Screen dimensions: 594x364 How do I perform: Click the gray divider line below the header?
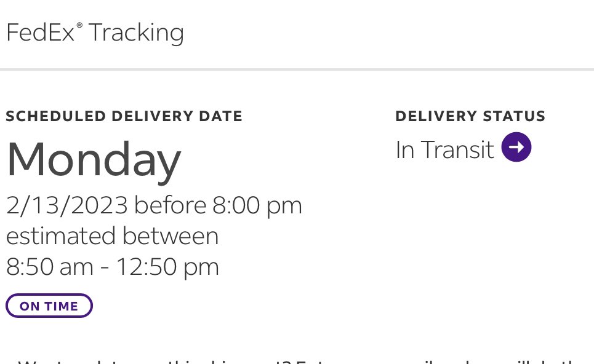point(297,69)
